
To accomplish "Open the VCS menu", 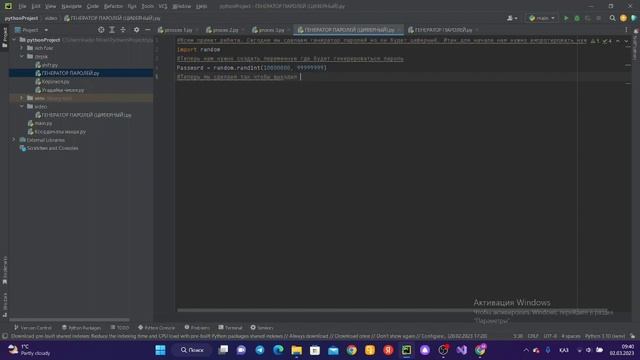I will click(162, 6).
